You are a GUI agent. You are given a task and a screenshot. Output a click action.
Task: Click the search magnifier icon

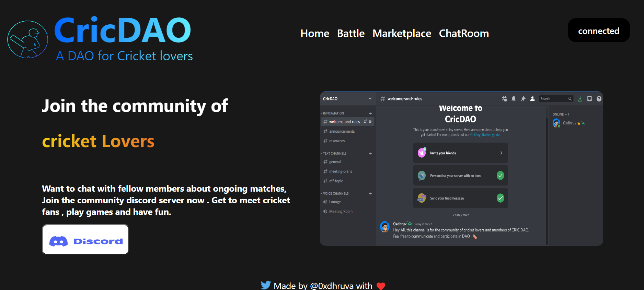tap(570, 99)
